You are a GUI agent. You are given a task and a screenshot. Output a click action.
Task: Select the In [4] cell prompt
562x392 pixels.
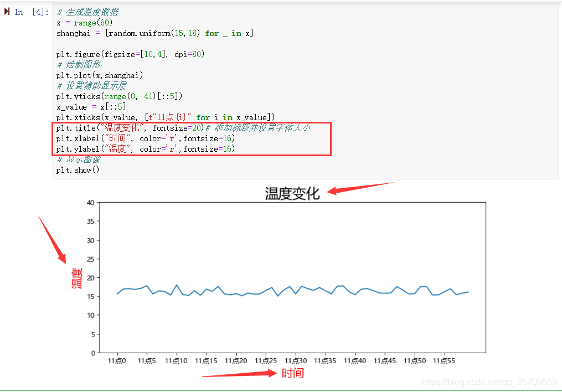coord(31,12)
